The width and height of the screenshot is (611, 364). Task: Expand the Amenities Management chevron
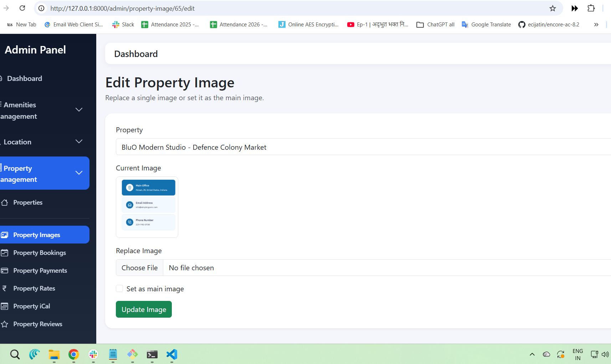coord(79,110)
